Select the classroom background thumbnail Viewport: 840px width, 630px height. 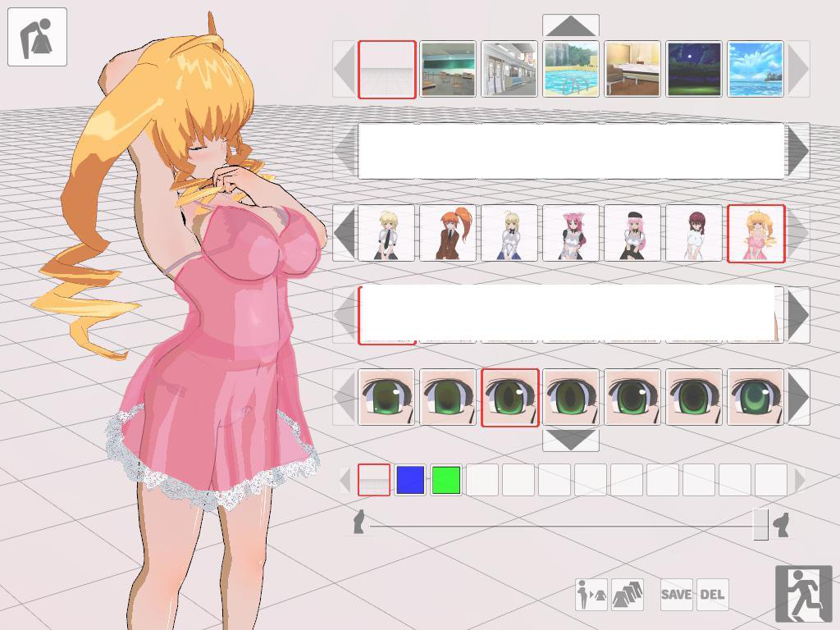[448, 70]
